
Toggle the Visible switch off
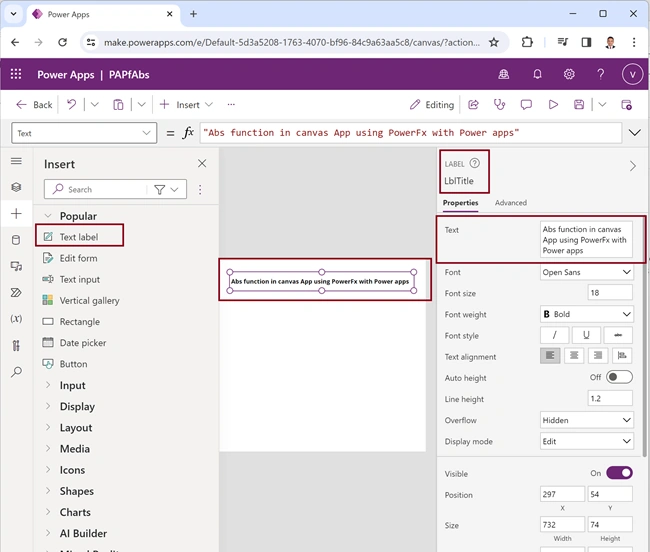(x=619, y=473)
